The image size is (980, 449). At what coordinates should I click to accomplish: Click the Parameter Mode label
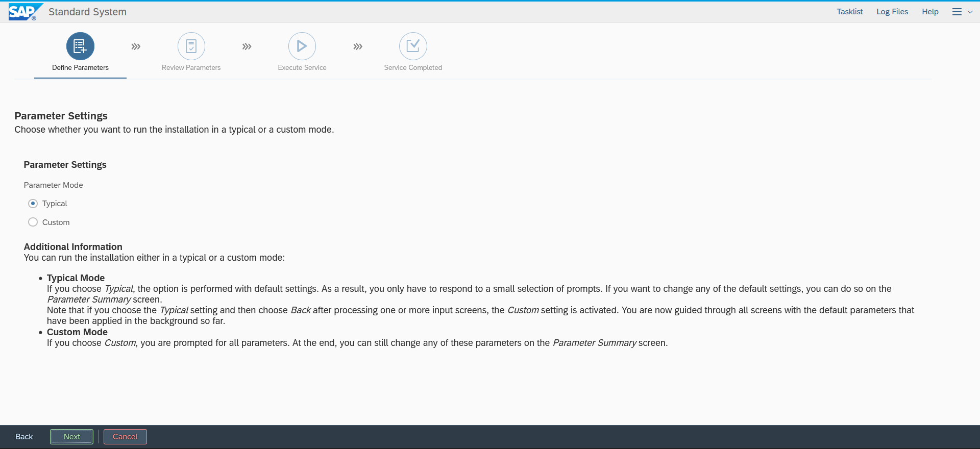pyautogui.click(x=54, y=185)
